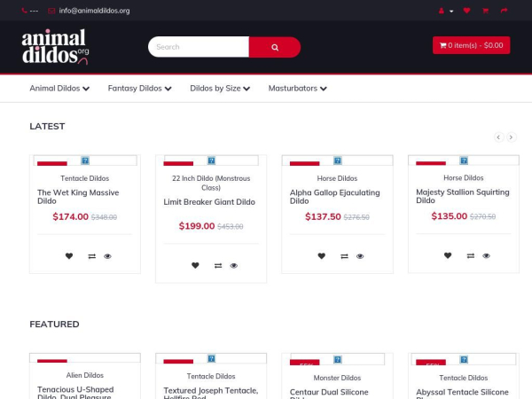Add The Wet King product to wishlist
Viewport: 532px width, 399px height.
[69, 256]
